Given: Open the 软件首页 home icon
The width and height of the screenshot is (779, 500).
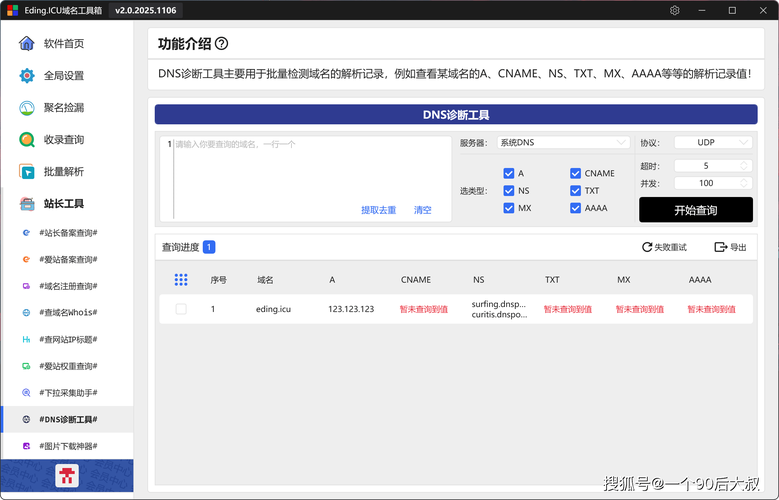Looking at the screenshot, I should (x=27, y=43).
